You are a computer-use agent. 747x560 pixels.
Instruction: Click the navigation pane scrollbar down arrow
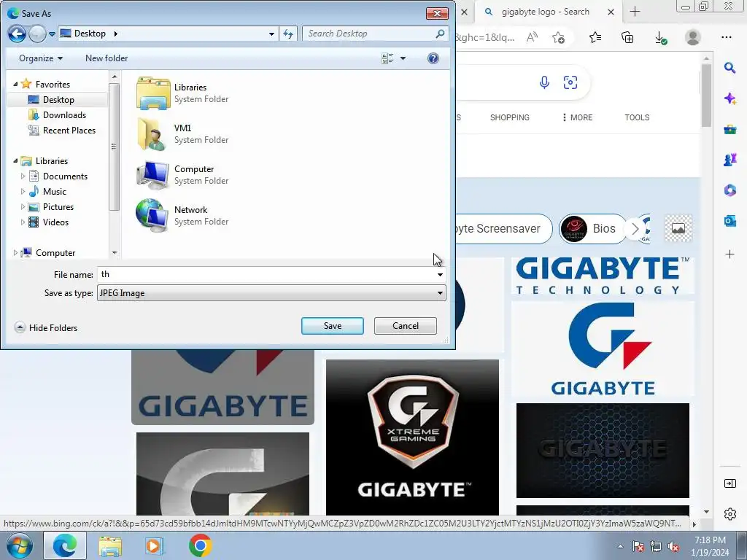click(115, 253)
